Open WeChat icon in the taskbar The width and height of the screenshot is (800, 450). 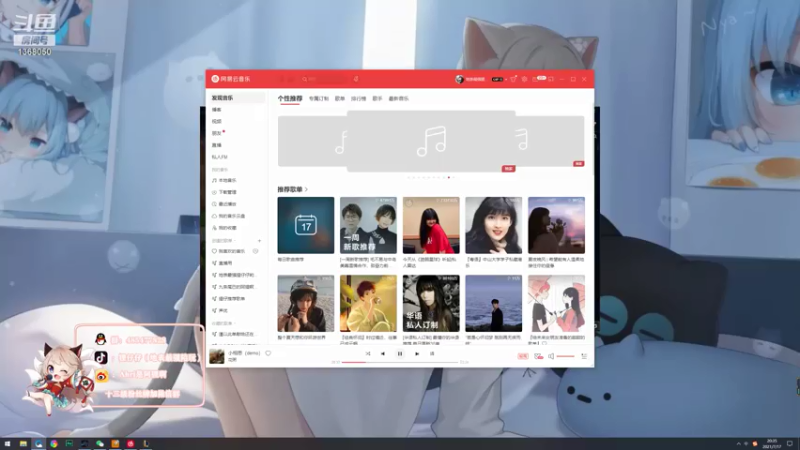tap(99, 444)
